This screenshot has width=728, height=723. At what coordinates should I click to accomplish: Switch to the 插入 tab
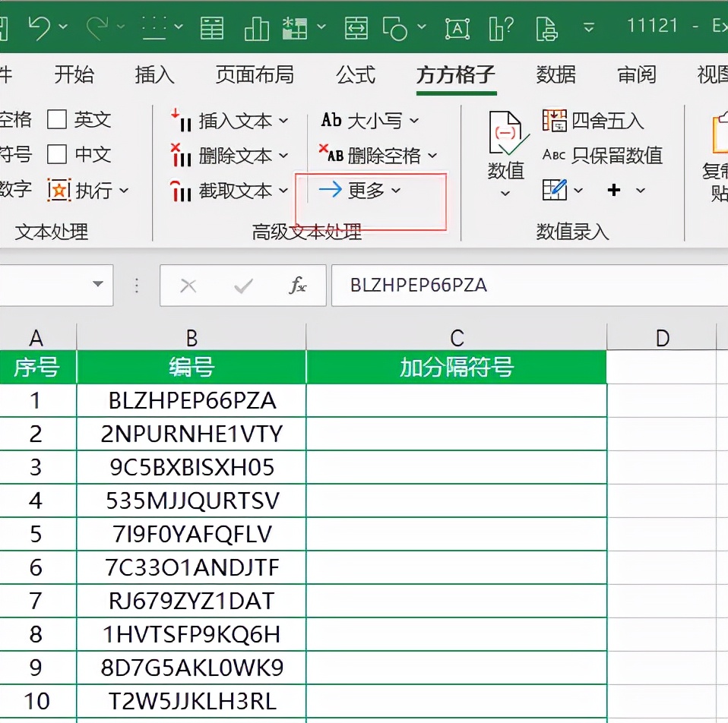[154, 74]
